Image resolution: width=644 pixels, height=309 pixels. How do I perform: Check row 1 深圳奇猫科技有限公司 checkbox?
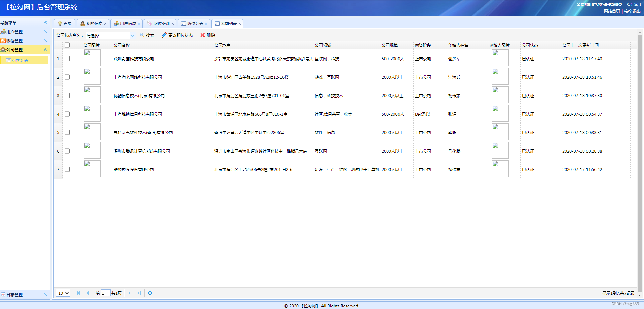[x=67, y=59]
